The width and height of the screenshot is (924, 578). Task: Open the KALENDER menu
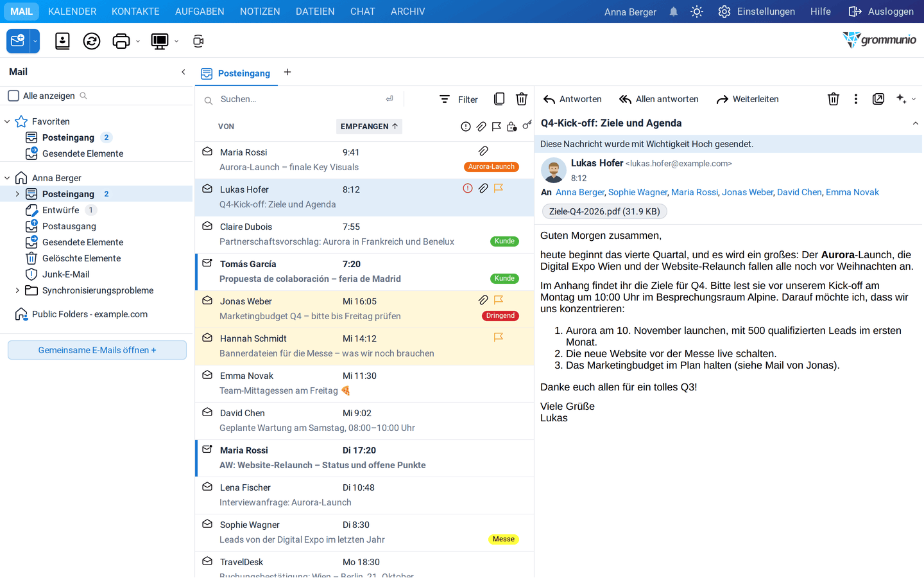73,12
